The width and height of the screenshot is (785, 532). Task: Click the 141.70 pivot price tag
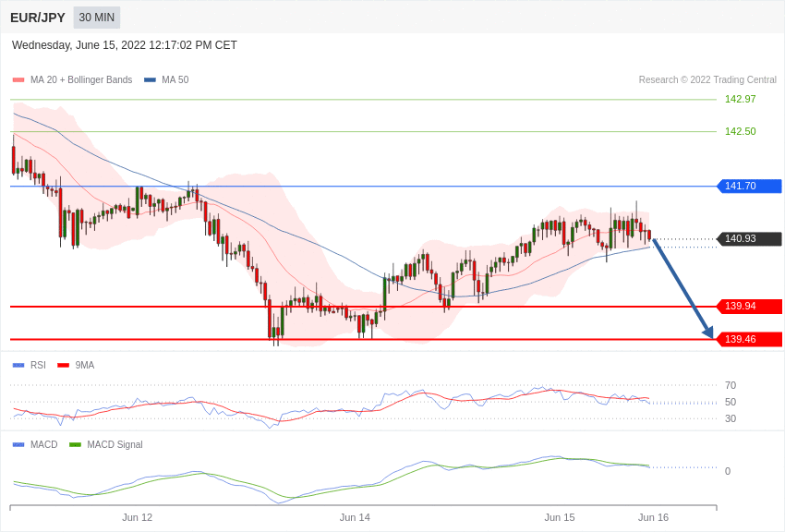tap(750, 187)
